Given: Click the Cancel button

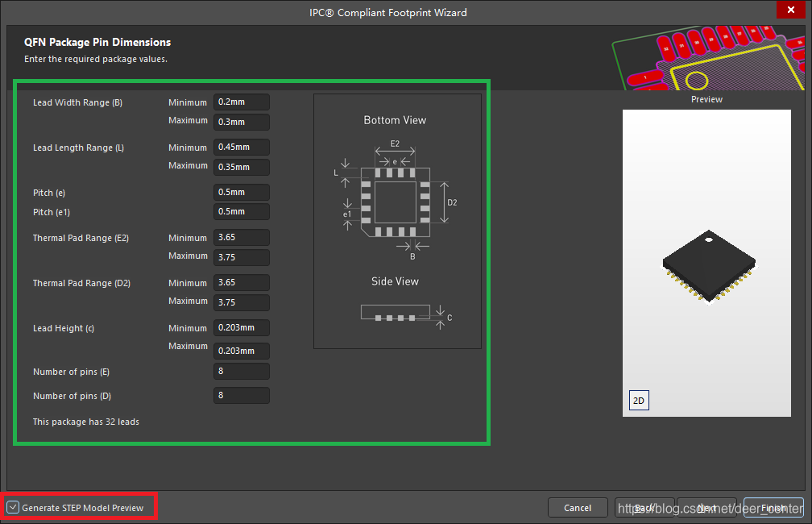Looking at the screenshot, I should click(578, 508).
